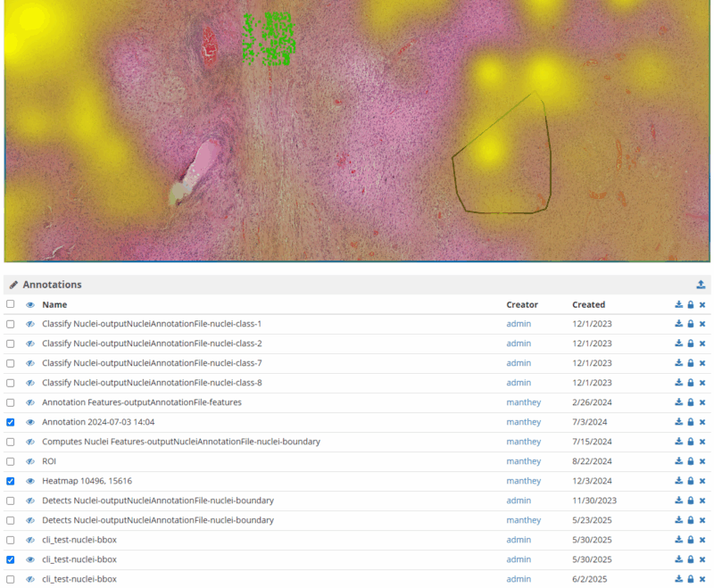Click the upload icon on the Annotations header

[x=702, y=284]
